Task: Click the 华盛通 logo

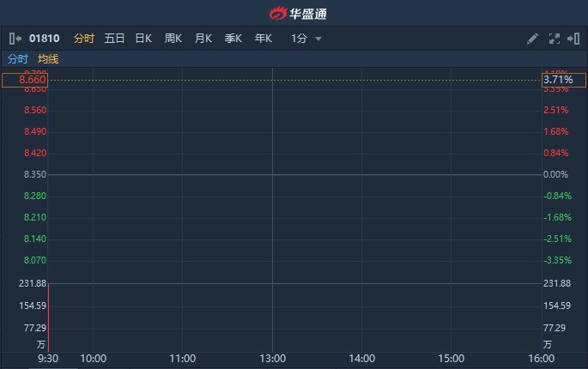Action: [x=298, y=13]
